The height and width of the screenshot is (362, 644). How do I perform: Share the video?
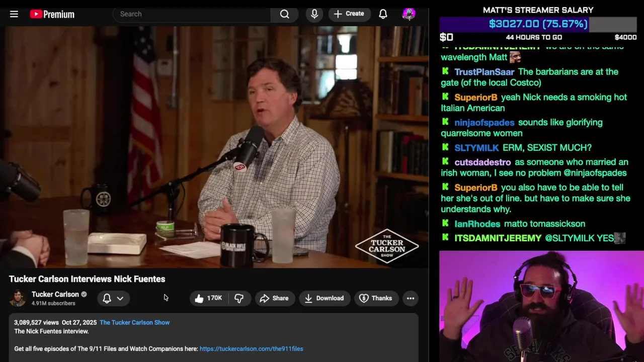(274, 298)
